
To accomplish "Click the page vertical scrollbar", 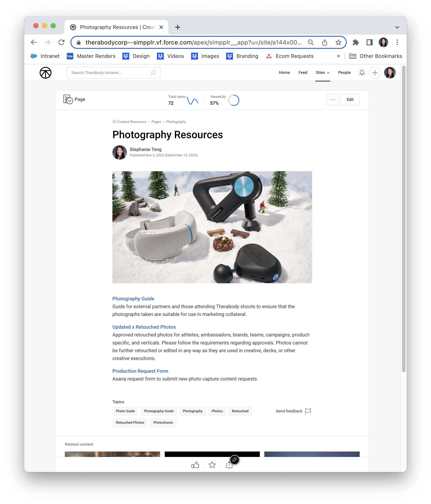I will click(x=404, y=219).
